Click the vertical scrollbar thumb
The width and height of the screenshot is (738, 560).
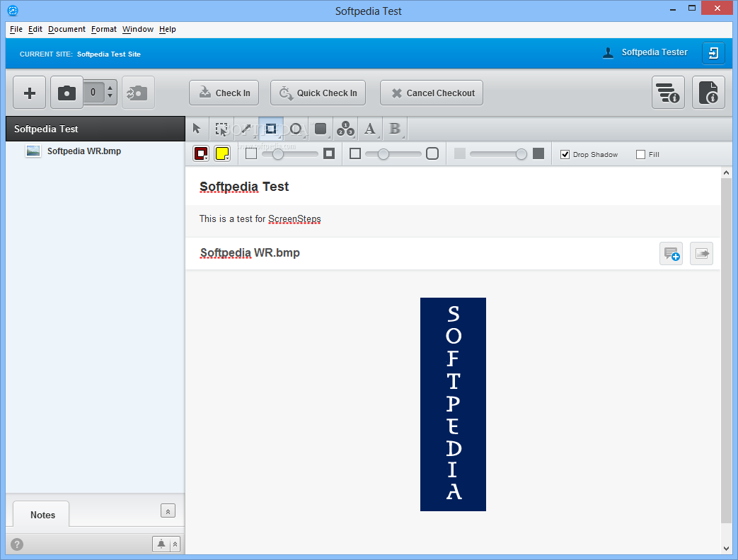point(726,350)
